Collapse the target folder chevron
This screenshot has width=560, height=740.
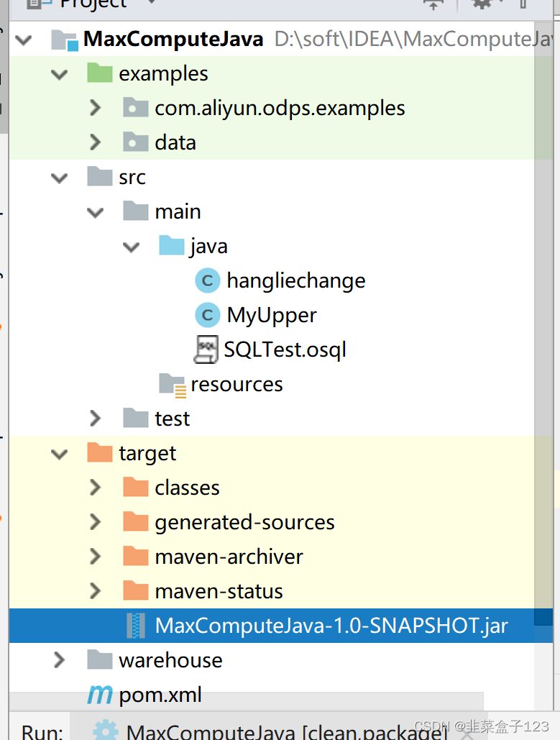point(60,454)
